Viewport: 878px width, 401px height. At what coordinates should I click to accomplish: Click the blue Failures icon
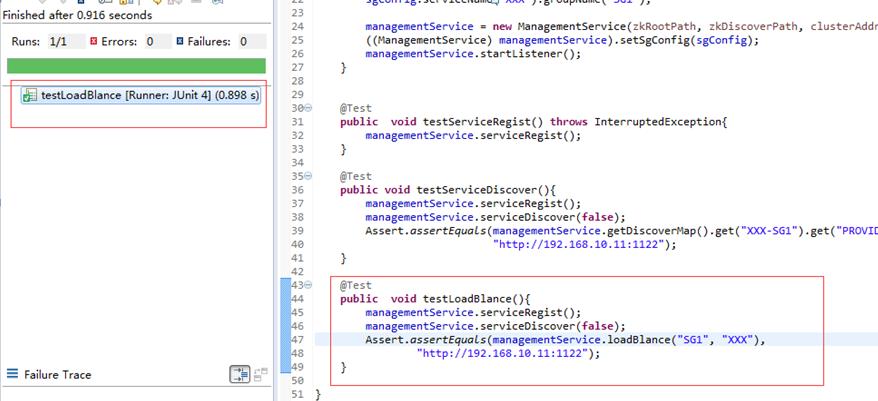coord(180,42)
